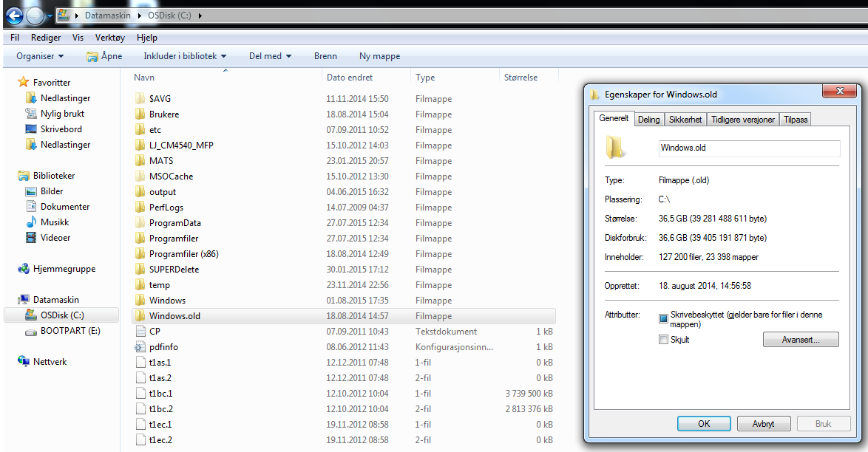Screen dimensions: 868x452
Task: Click the Åpne toolbar button
Action: (x=105, y=56)
